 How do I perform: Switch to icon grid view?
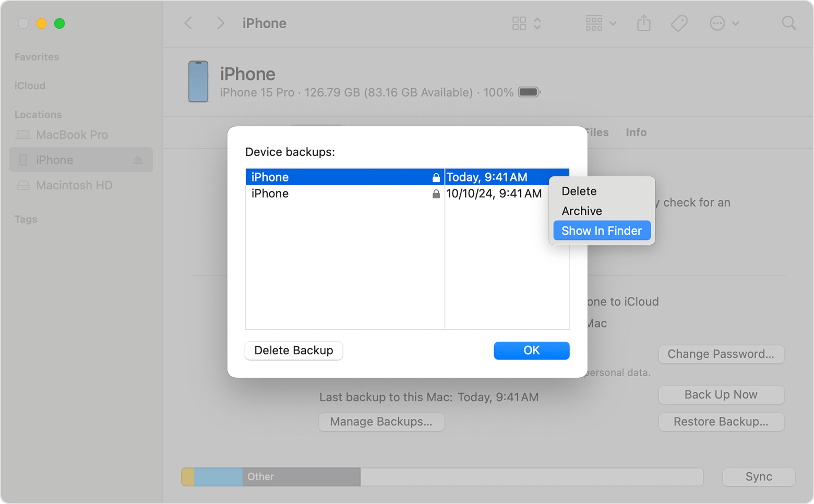[519, 23]
